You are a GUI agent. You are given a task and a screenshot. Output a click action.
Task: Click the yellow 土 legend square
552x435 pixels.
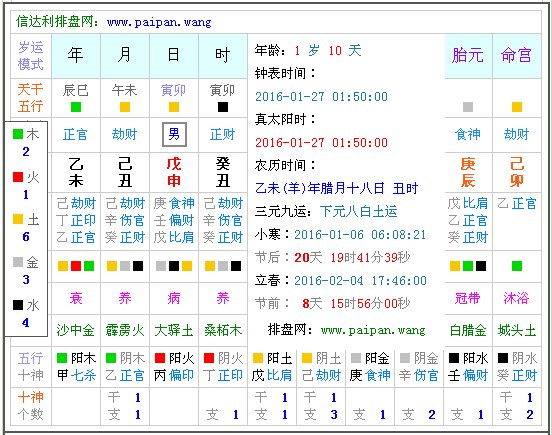click(18, 219)
